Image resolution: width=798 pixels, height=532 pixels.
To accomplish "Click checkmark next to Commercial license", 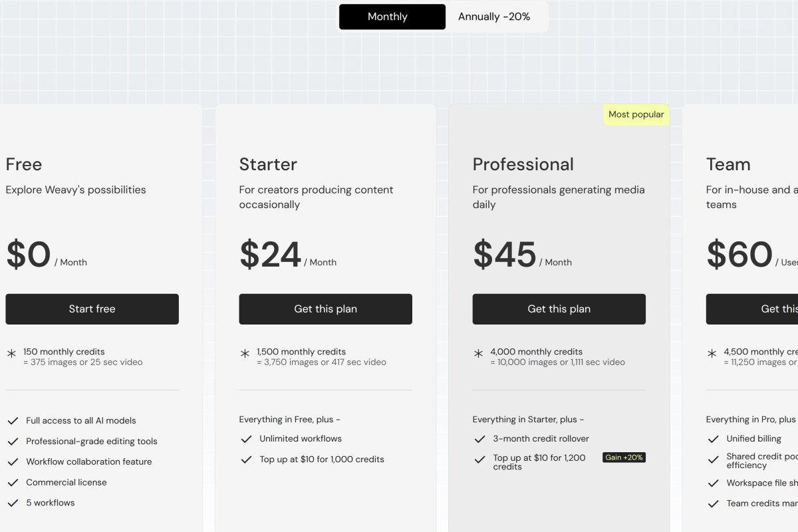I will tap(13, 483).
